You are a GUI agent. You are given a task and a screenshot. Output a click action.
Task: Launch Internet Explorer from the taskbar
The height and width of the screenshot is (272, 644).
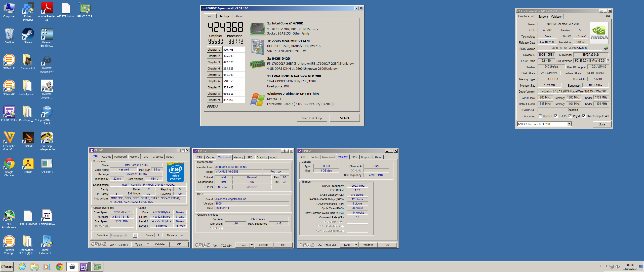[22, 267]
